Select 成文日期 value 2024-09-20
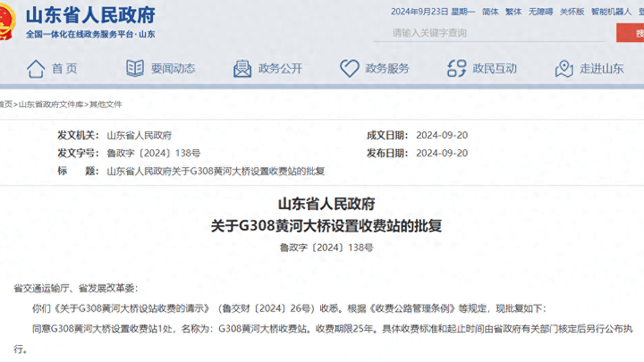This screenshot has width=644, height=362. (x=442, y=135)
